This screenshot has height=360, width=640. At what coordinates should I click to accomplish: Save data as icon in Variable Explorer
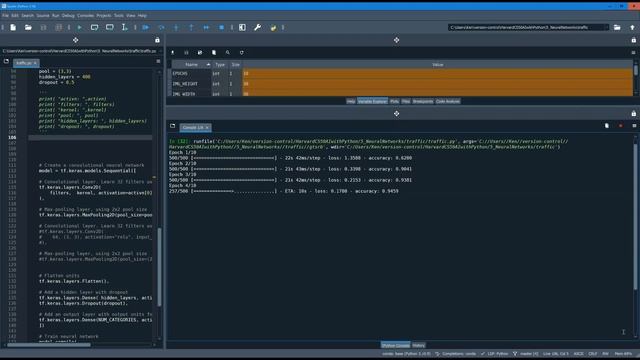click(x=200, y=53)
